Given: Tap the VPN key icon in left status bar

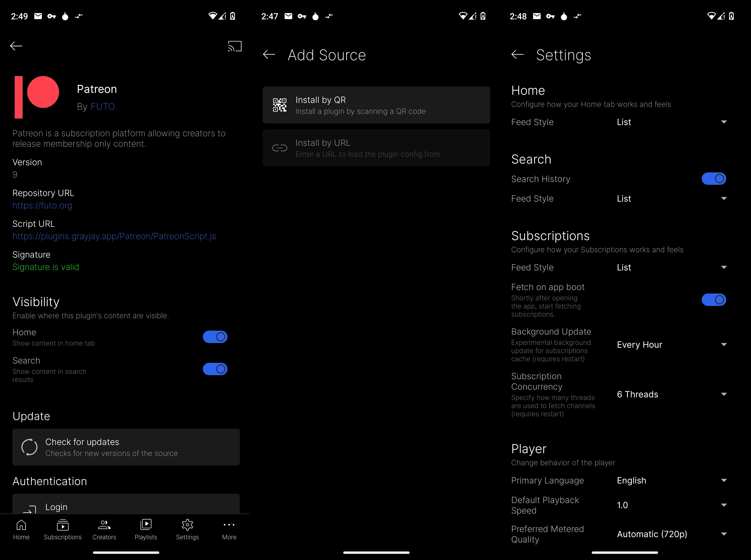Looking at the screenshot, I should click(52, 16).
